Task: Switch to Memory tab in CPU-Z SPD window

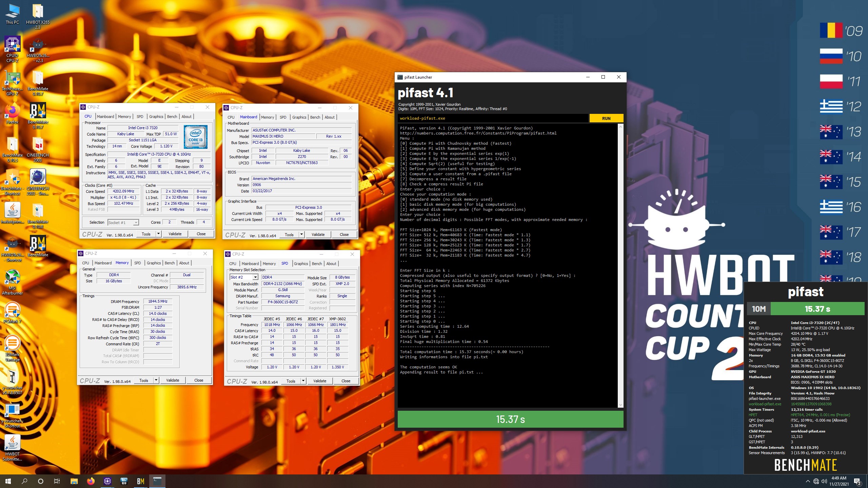Action: (x=269, y=264)
